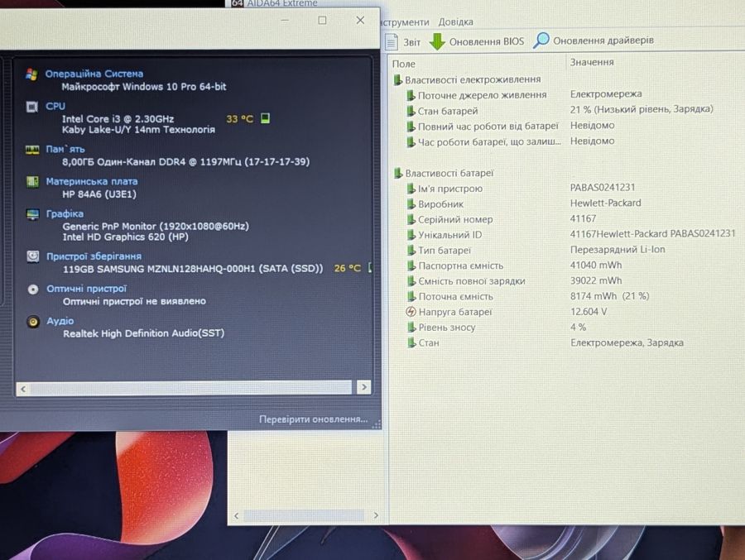Click the report page icon next to Звіт

pyautogui.click(x=391, y=42)
